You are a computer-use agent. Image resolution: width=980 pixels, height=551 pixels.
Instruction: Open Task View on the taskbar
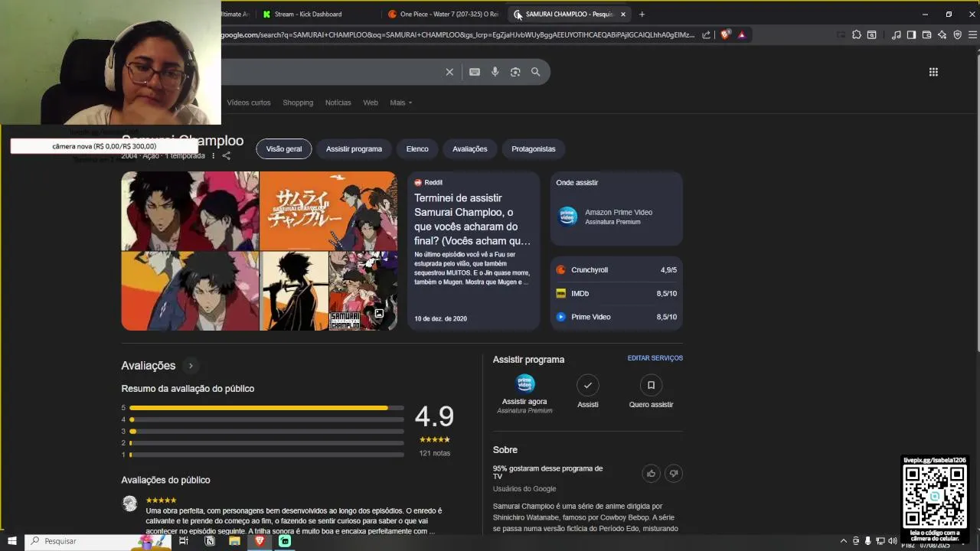184,541
